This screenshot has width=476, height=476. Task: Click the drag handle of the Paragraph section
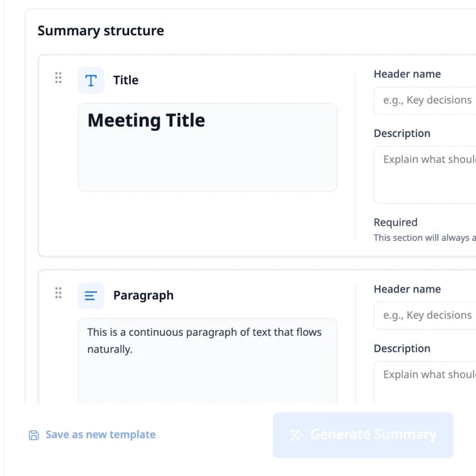coord(58,293)
